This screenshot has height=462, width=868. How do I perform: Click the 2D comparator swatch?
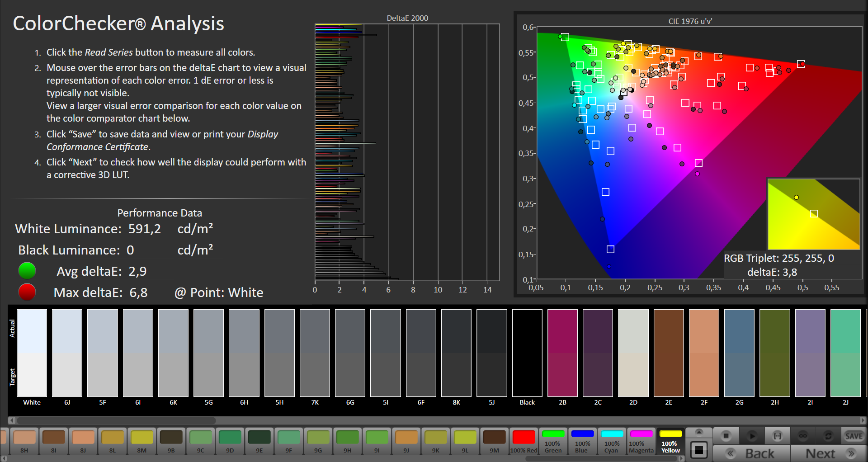tap(633, 353)
